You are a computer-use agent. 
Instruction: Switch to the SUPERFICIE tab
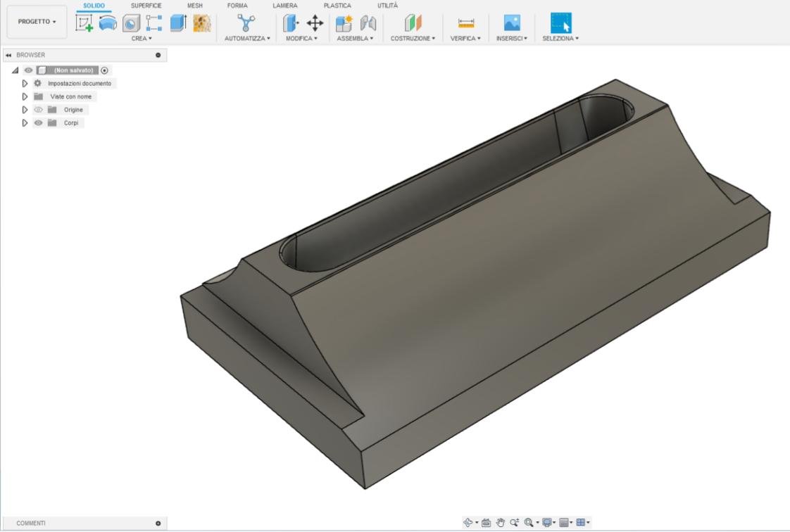tap(146, 6)
